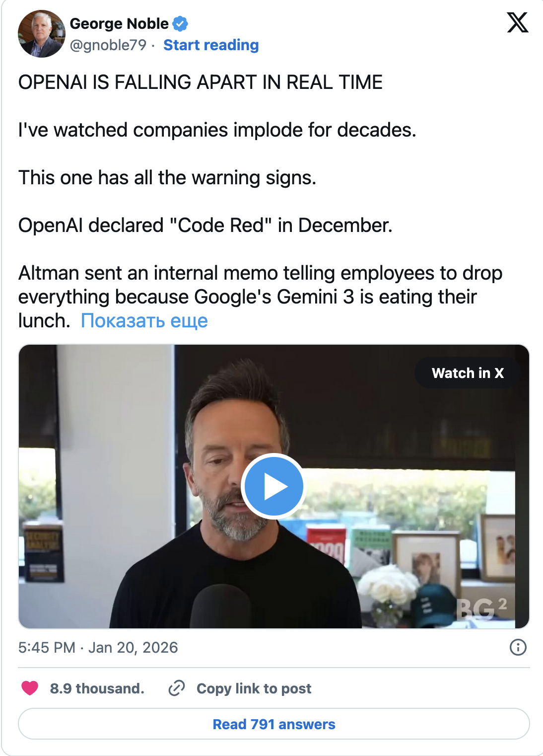Click the copy link chain icon
This screenshot has height=756, width=543.
point(176,688)
